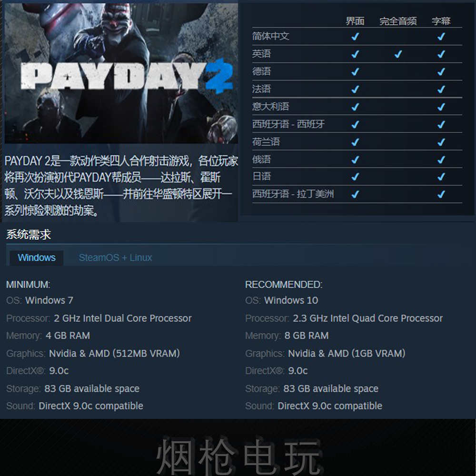Viewport: 476px width, 476px height.
Task: Click 法语 interface checkmark
Action: tap(355, 89)
